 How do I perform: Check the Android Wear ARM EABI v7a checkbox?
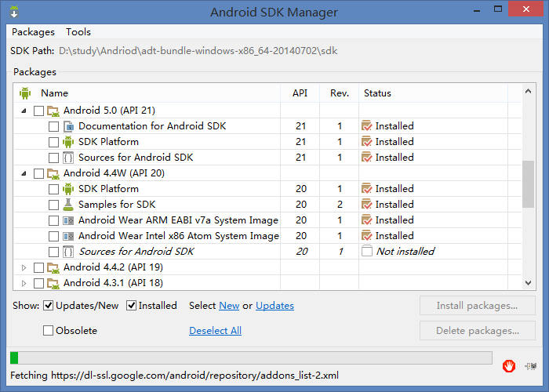(53, 220)
